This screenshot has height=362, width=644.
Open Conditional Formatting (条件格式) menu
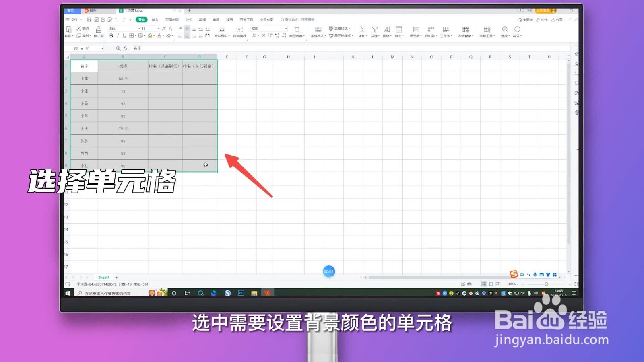point(318,32)
